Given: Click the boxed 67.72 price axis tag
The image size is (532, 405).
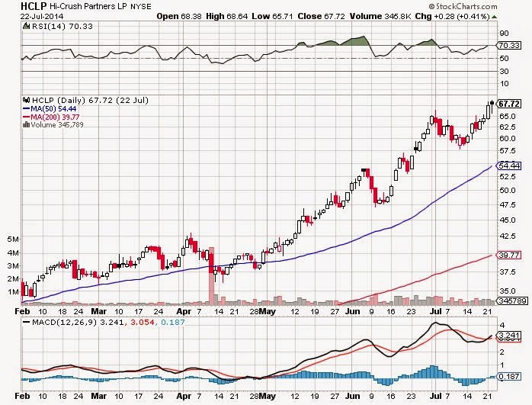Looking at the screenshot, I should [x=508, y=104].
